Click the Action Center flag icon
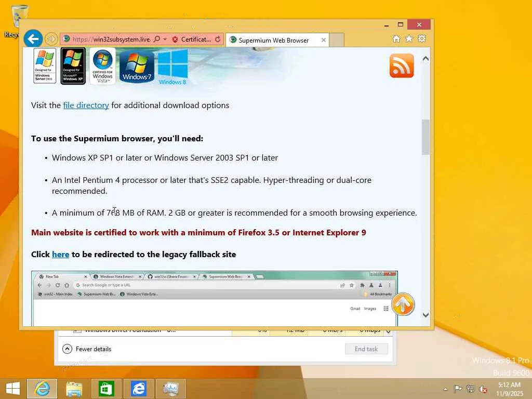This screenshot has width=532, height=399. click(x=458, y=389)
